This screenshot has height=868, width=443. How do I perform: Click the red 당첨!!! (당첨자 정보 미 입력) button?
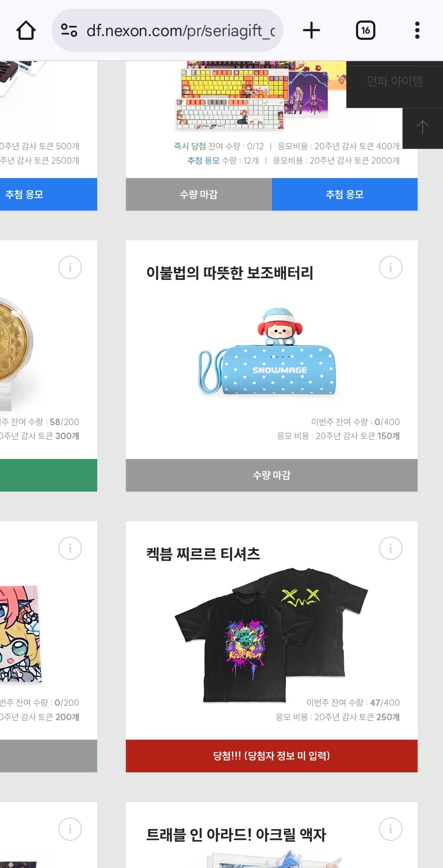272,756
